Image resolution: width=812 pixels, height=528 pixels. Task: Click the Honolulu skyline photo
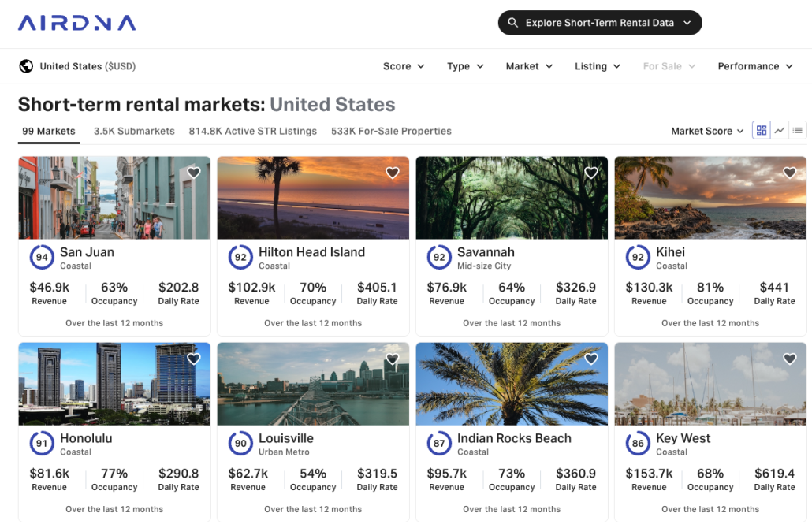coord(114,384)
